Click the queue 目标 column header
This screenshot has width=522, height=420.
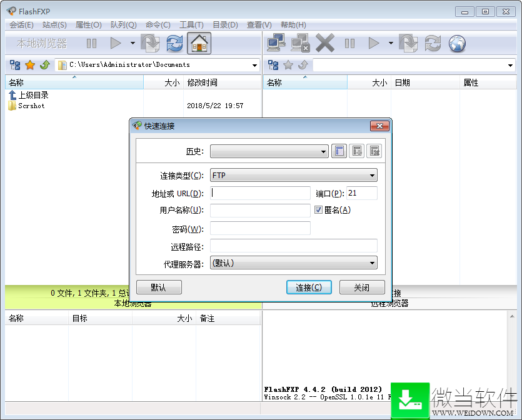(100, 318)
